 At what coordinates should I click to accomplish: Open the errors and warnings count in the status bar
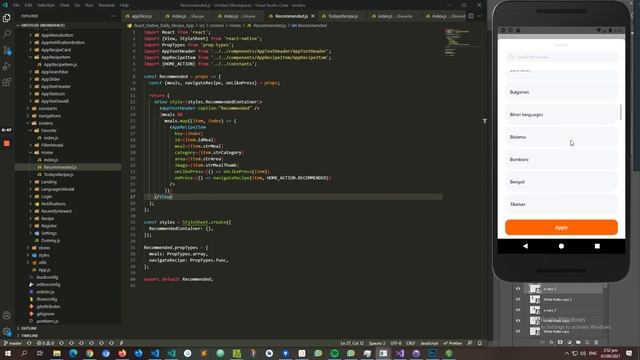coord(45,343)
